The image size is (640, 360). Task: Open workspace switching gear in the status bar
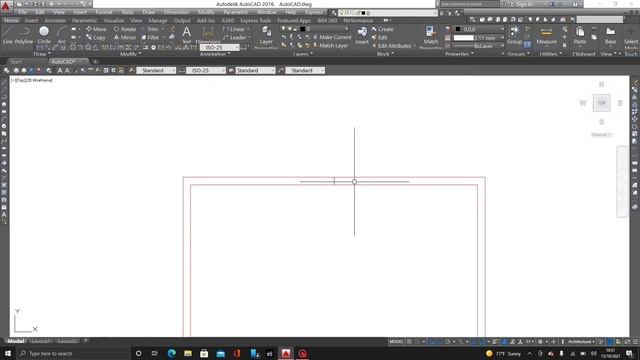point(540,341)
